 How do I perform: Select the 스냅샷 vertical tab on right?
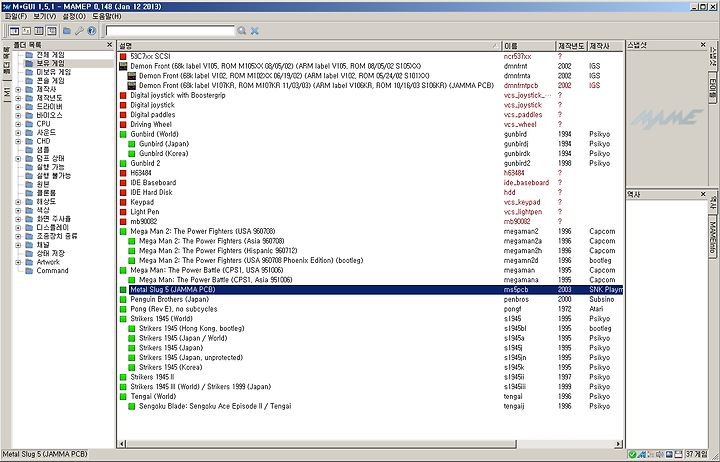713,55
